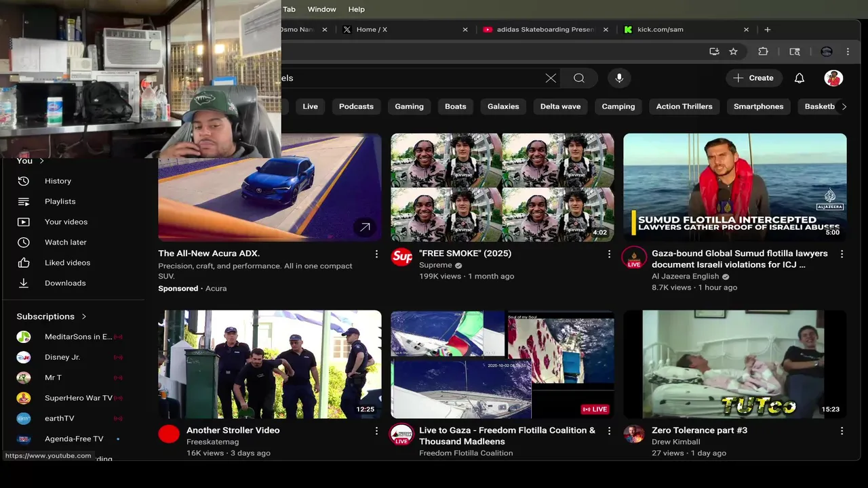Bookmark this page with star icon
The image size is (868, 488).
(x=733, y=52)
